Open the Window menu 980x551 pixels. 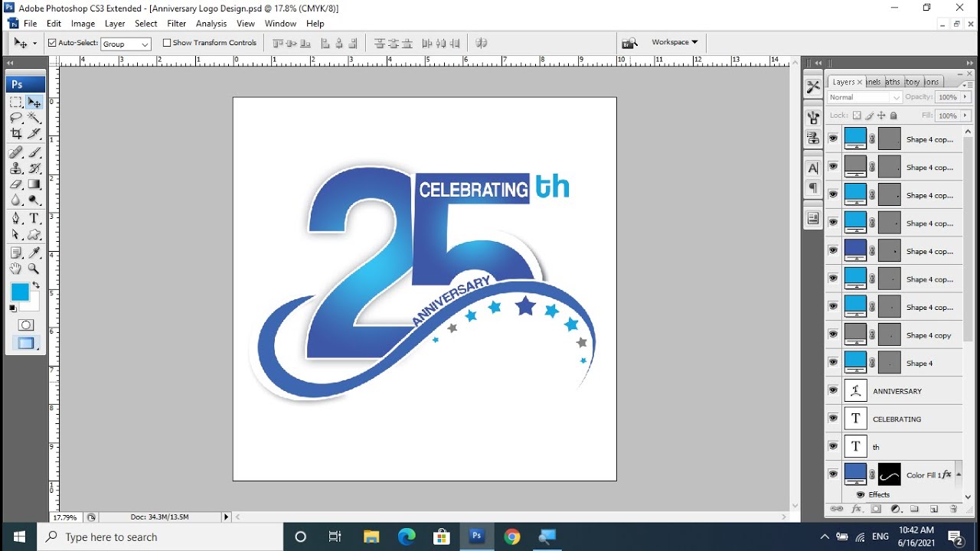280,24
